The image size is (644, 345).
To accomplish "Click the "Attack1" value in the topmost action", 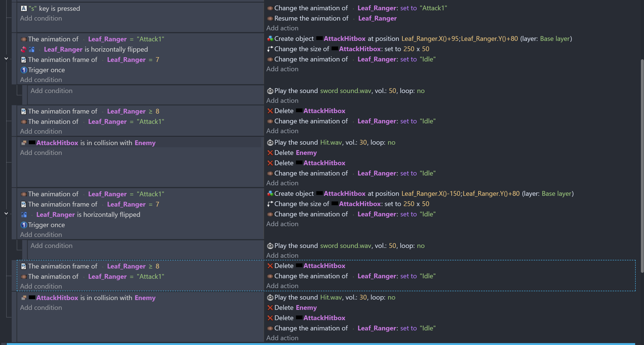I will point(433,8).
